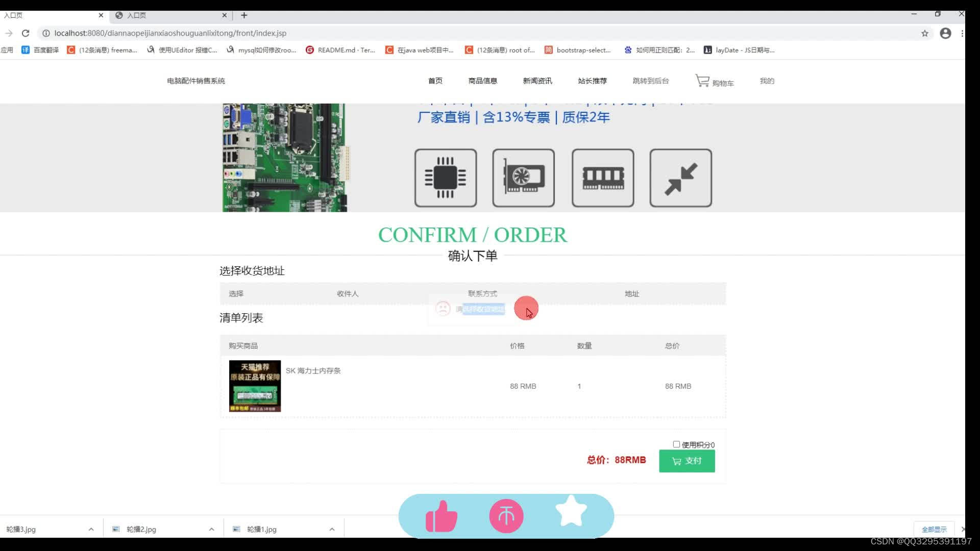Screen dimensions: 980x551
Task: Click the RAM memory icon tile
Action: coord(603,178)
